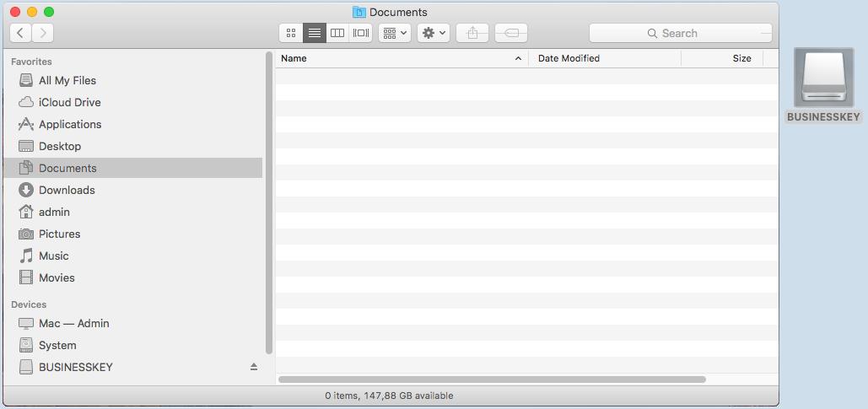
Task: Go back with the left arrow
Action: click(x=20, y=33)
